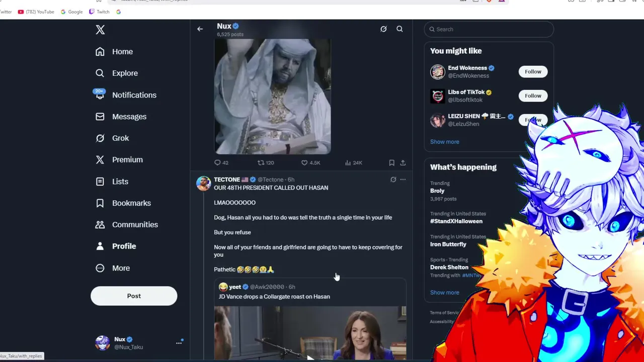This screenshot has width=644, height=362.
Task: Open the Terms of Service link
Action: pos(445,313)
